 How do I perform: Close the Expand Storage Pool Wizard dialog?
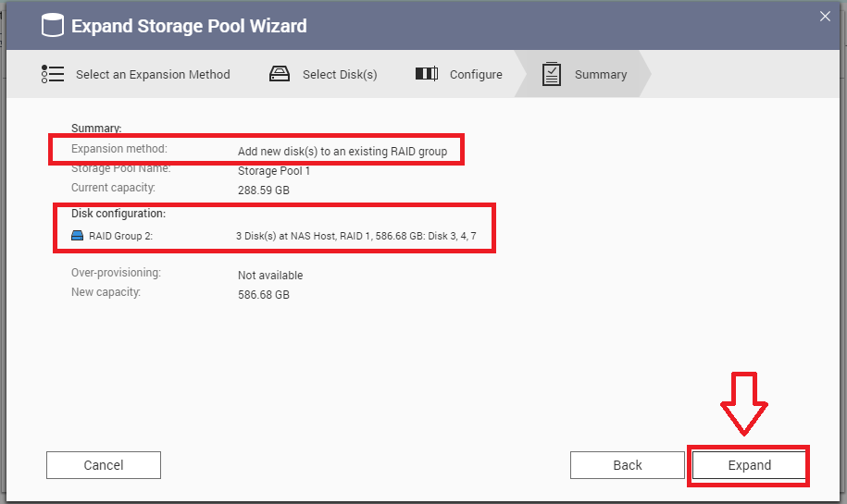pos(825,15)
